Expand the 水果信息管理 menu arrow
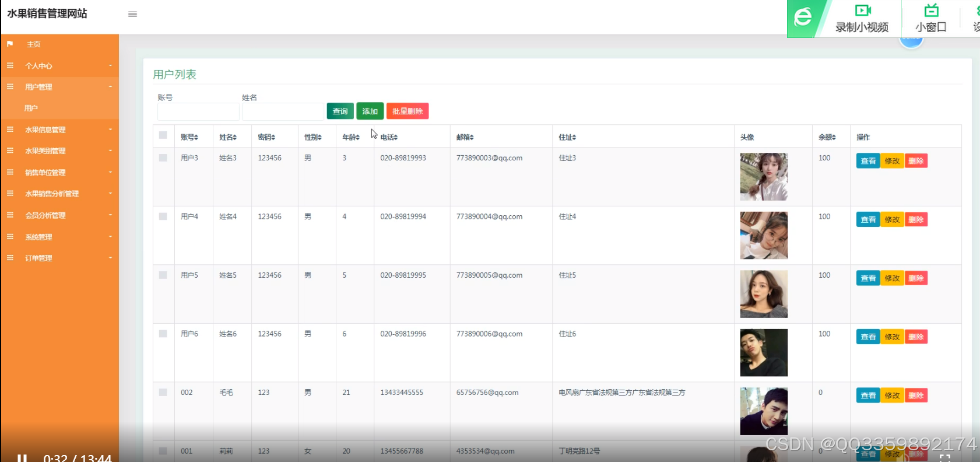This screenshot has width=980, height=462. 110,129
